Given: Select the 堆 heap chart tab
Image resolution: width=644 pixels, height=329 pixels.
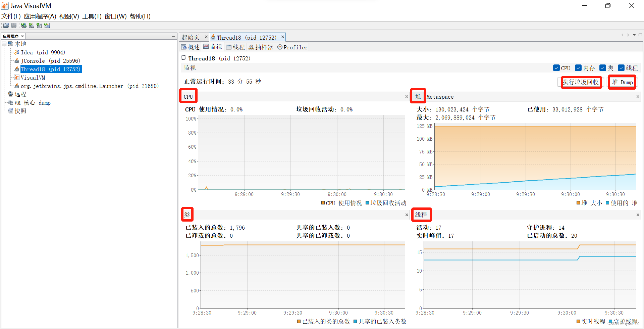Looking at the screenshot, I should [x=418, y=97].
